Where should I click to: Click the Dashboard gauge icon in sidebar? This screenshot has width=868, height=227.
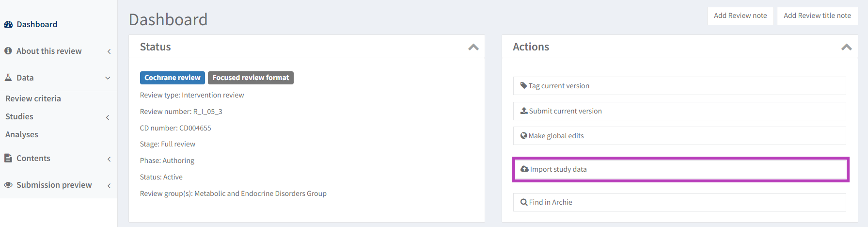click(8, 24)
